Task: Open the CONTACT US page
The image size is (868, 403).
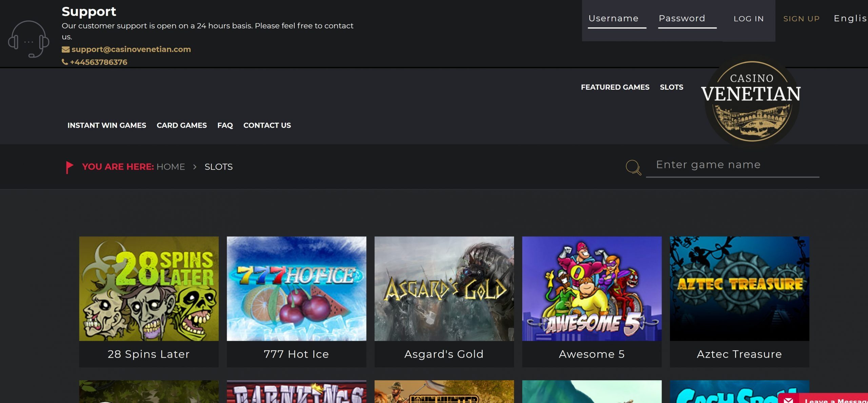Action: pyautogui.click(x=267, y=125)
